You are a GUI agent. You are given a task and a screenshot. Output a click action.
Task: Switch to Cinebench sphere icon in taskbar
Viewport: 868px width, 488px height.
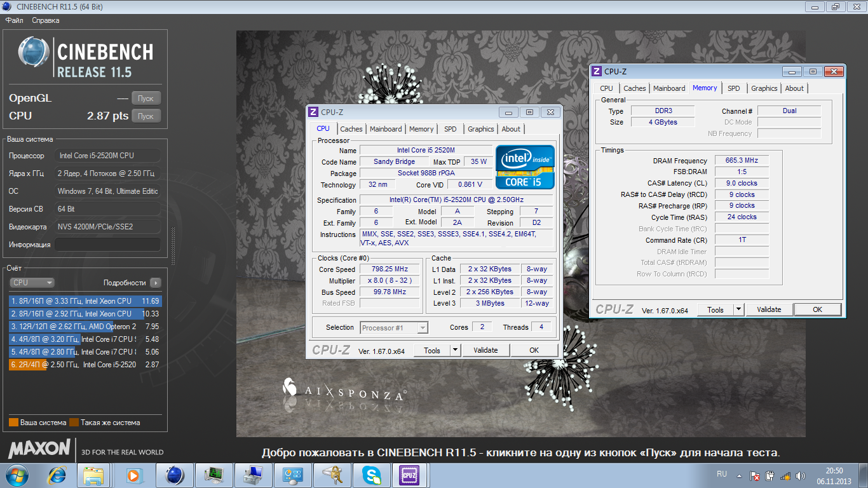tap(173, 475)
